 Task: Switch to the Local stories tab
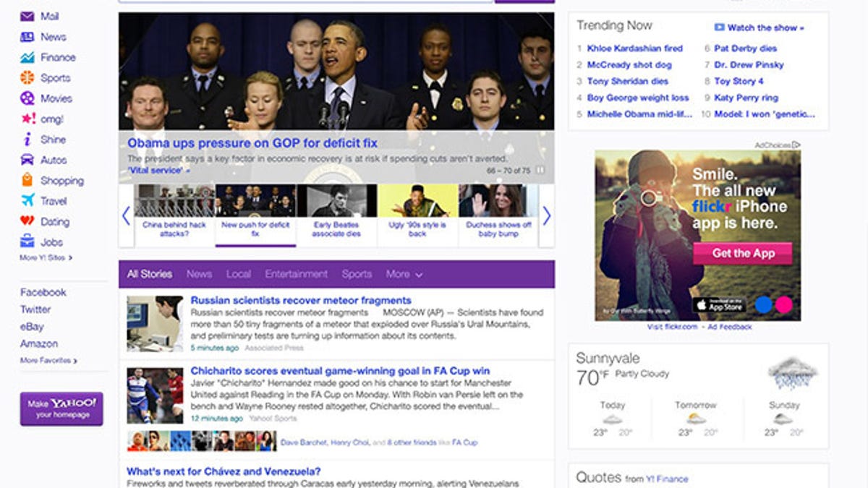coord(240,274)
